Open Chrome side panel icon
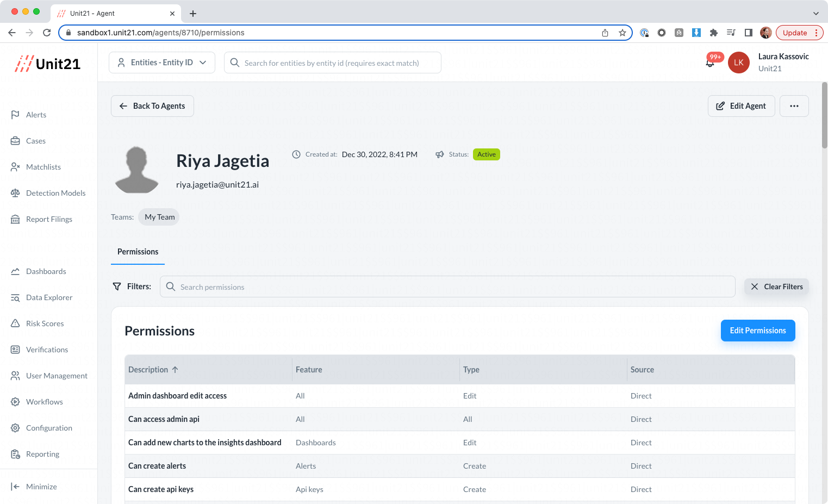Viewport: 828px width, 504px height. click(x=749, y=33)
